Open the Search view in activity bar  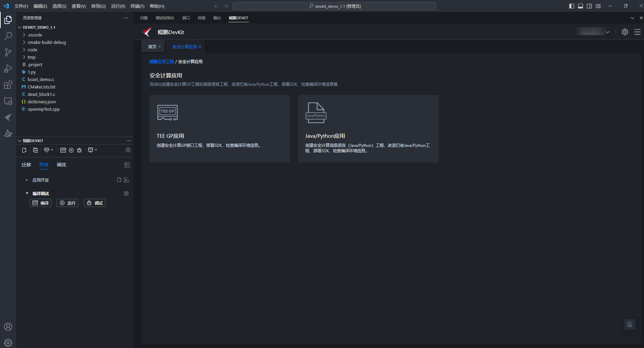point(8,36)
